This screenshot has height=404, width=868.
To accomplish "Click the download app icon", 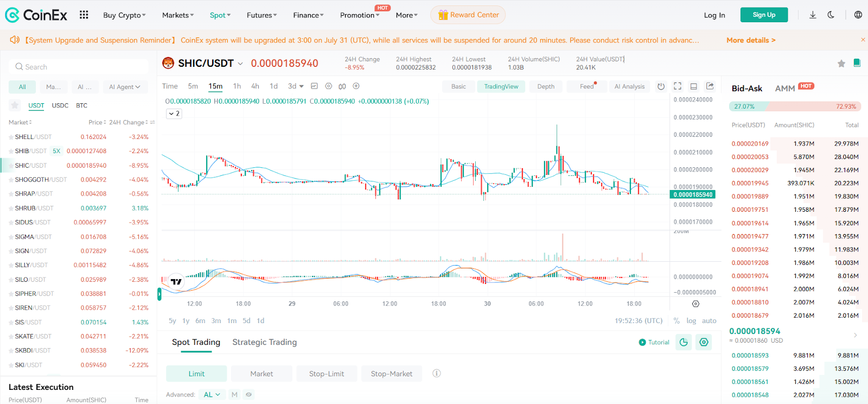I will click(813, 15).
